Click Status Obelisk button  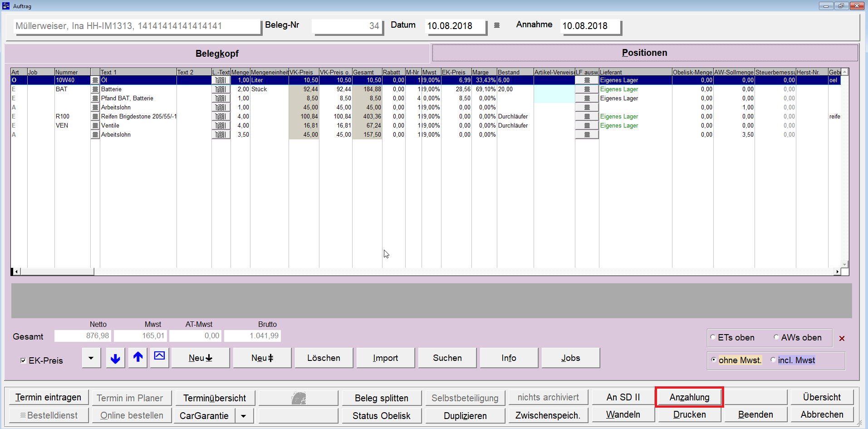tap(382, 415)
